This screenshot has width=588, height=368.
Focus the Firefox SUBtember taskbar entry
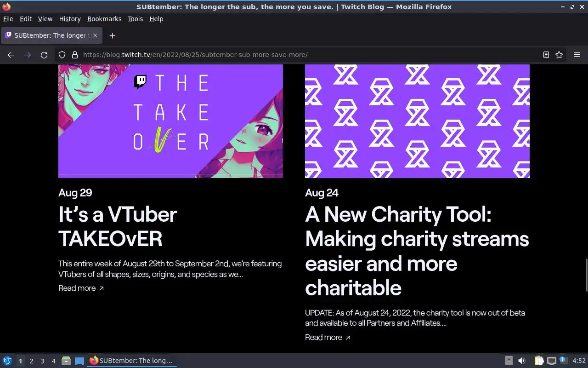pyautogui.click(x=131, y=361)
